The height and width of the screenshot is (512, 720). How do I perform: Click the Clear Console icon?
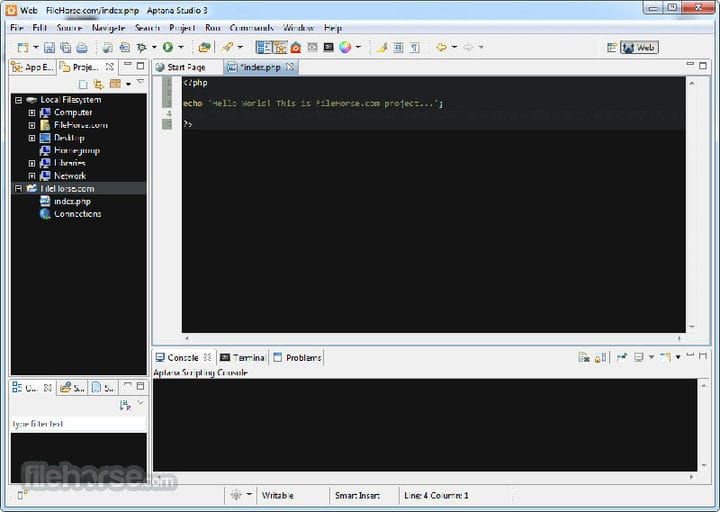[584, 357]
